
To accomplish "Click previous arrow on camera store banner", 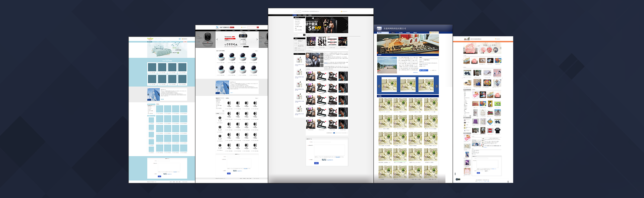I will [x=217, y=40].
